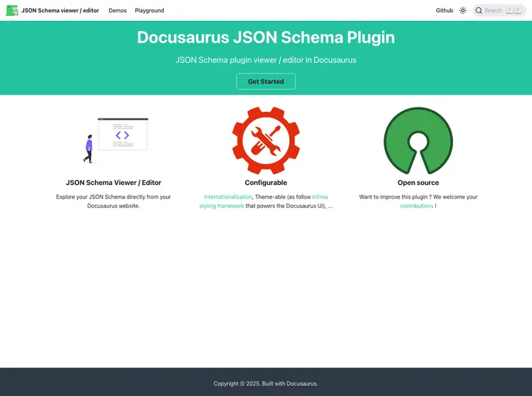Open the Infima styling framework link
Screen dimensions: 532x396
[263, 201]
